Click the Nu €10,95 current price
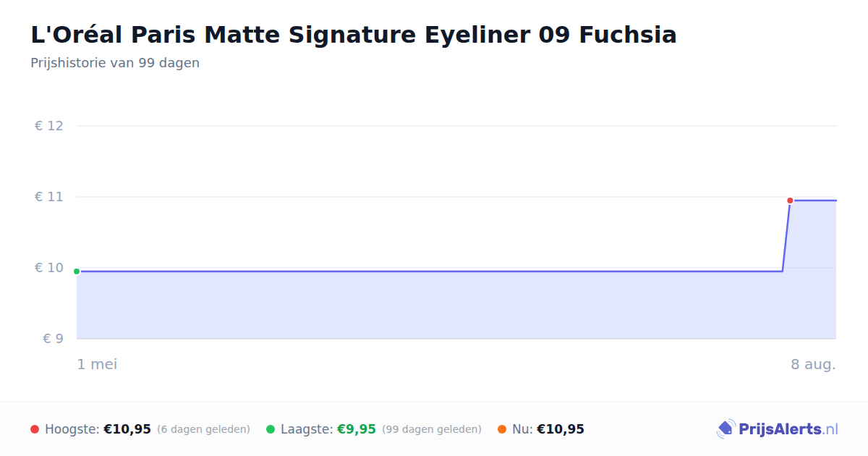This screenshot has height=456, width=868. click(561, 429)
